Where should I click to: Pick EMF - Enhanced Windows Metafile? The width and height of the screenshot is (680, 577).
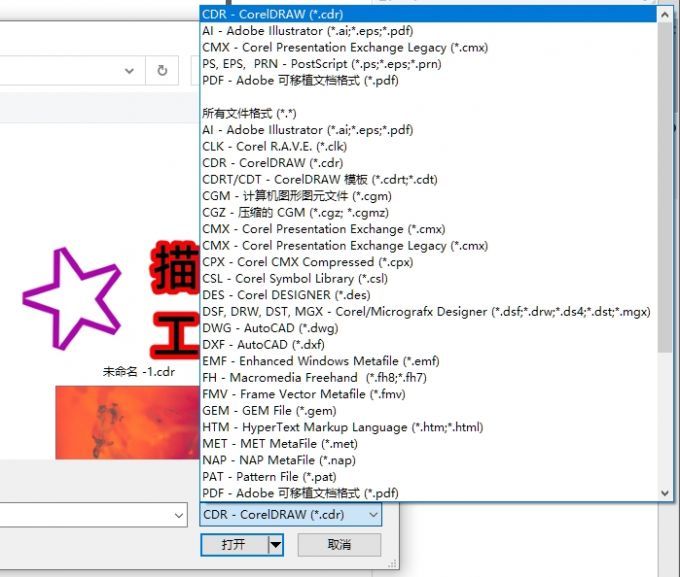428,361
